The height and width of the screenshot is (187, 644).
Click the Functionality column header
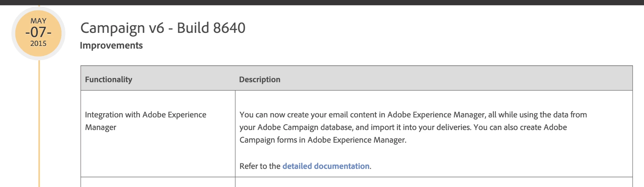[108, 79]
